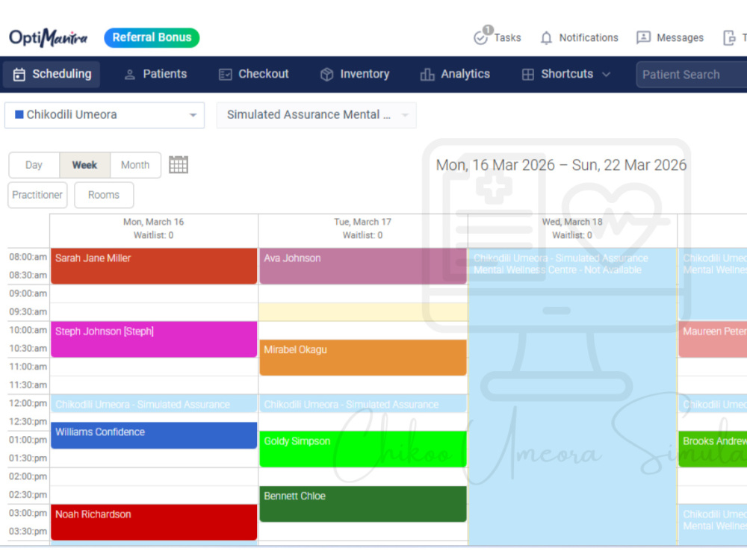Click the Mon, March 16 column header
Image resolution: width=747 pixels, height=560 pixels.
click(x=153, y=222)
